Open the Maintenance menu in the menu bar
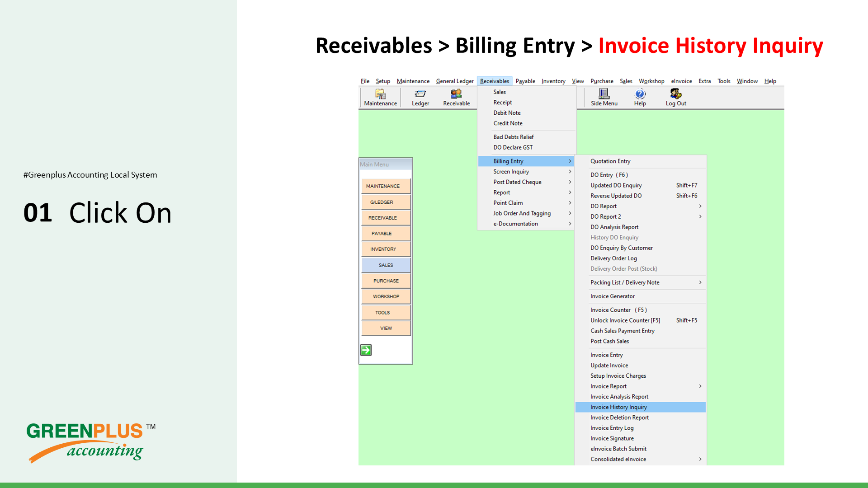 pyautogui.click(x=413, y=81)
